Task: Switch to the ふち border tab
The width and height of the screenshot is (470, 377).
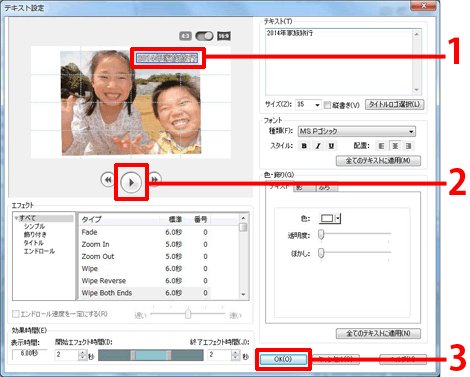Action: [327, 188]
